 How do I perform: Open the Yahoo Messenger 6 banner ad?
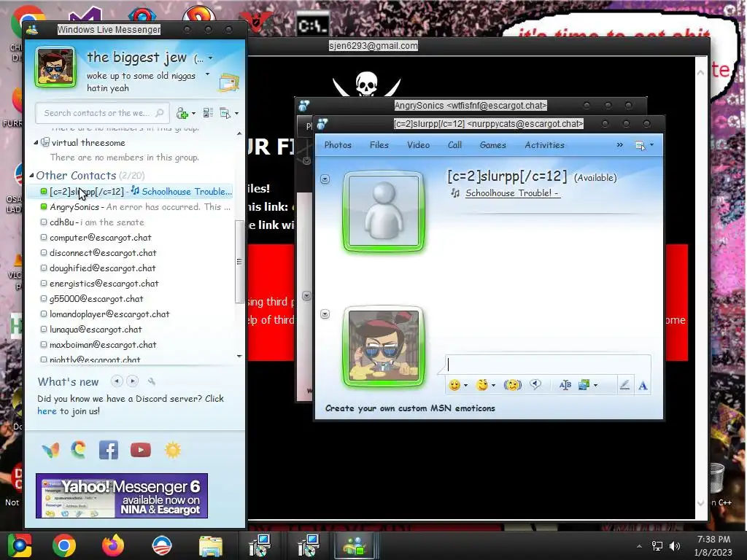(122, 495)
